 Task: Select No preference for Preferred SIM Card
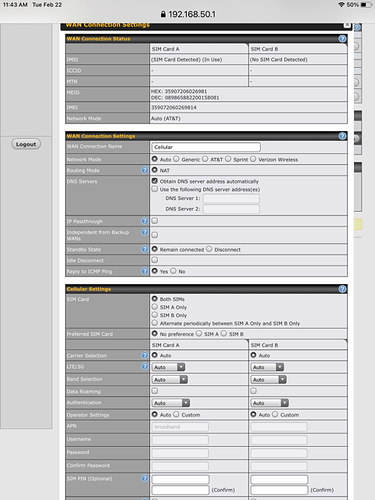point(155,333)
